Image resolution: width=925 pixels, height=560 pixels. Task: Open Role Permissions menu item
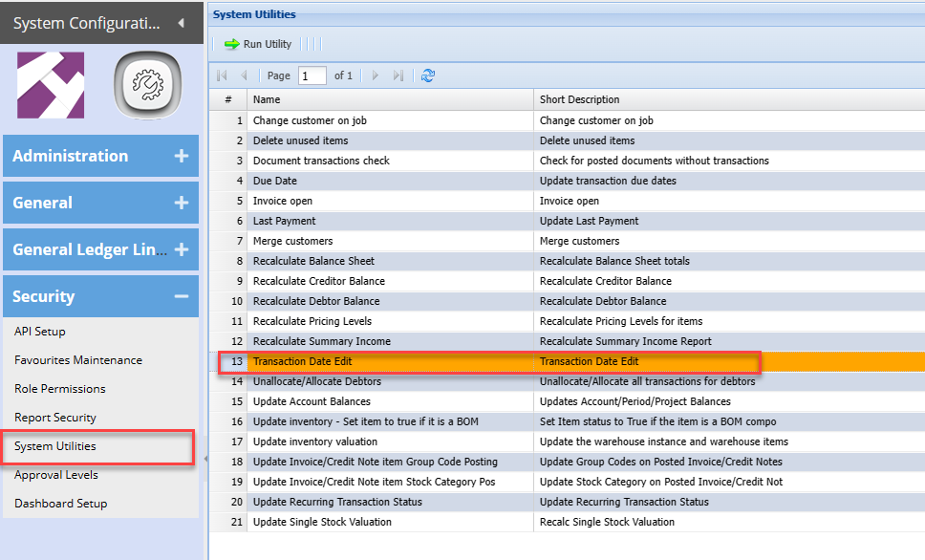[x=59, y=389]
